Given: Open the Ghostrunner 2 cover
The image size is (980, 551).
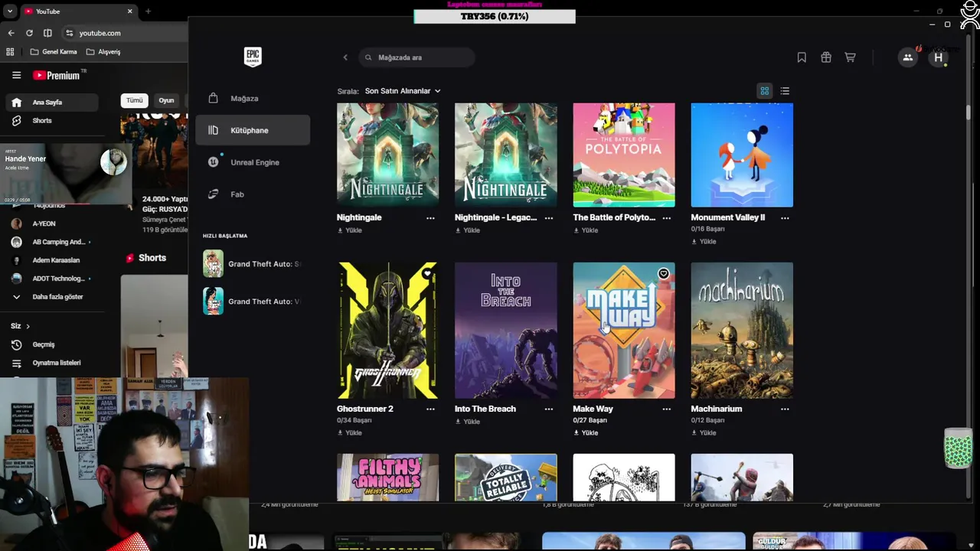Looking at the screenshot, I should [388, 331].
